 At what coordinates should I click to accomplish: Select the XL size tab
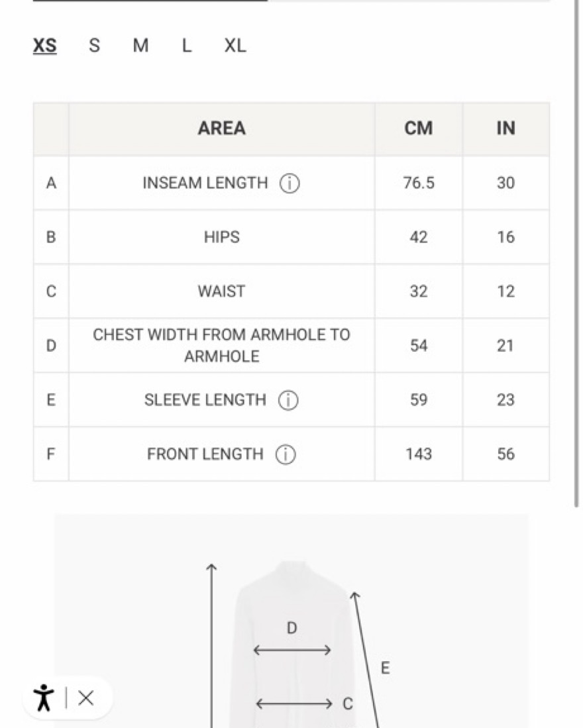[x=235, y=46]
